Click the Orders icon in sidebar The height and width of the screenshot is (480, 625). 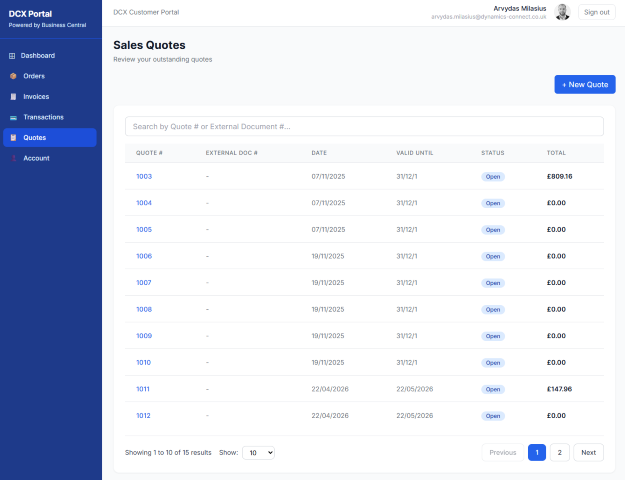click(13, 76)
